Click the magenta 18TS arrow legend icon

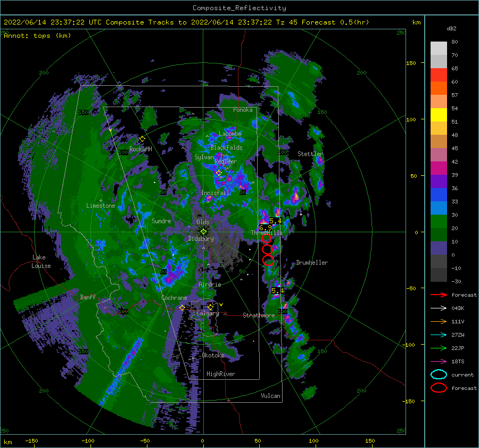point(439,362)
